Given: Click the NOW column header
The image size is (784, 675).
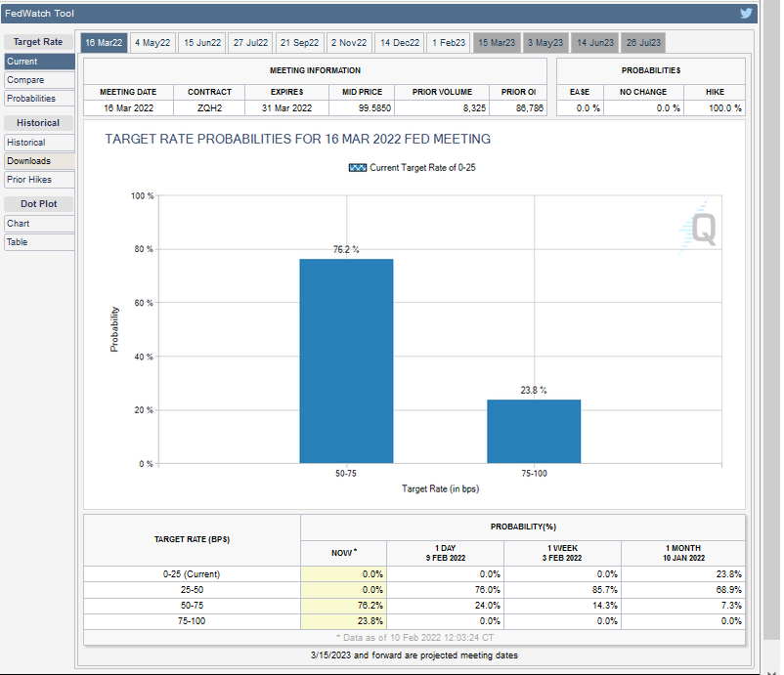Looking at the screenshot, I should [343, 553].
